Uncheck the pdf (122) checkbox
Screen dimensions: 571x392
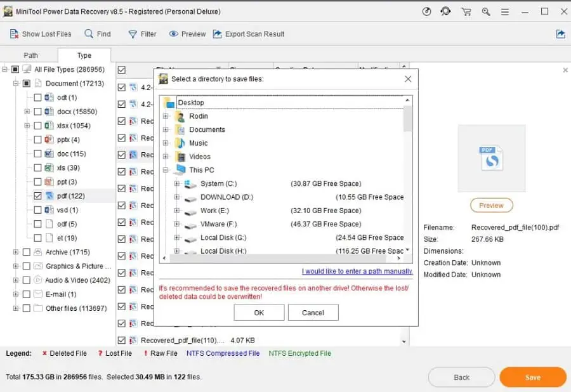click(38, 196)
